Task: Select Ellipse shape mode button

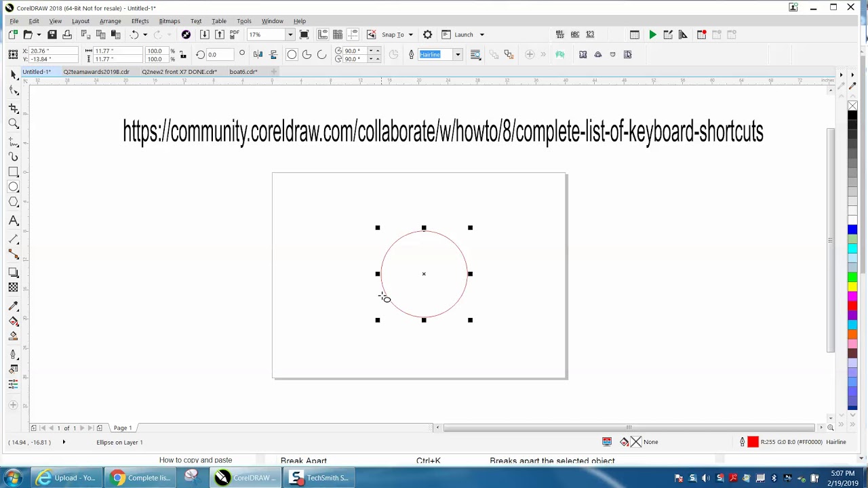Action: (292, 54)
